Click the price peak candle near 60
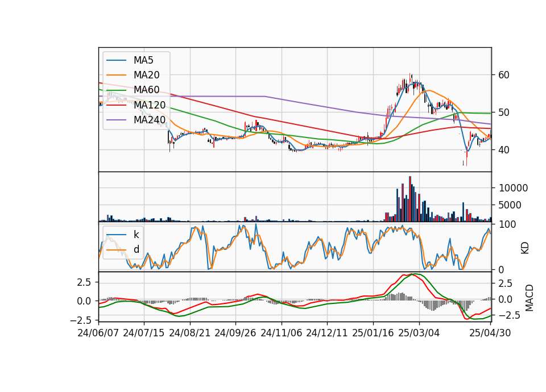546x392 pixels. tap(411, 77)
